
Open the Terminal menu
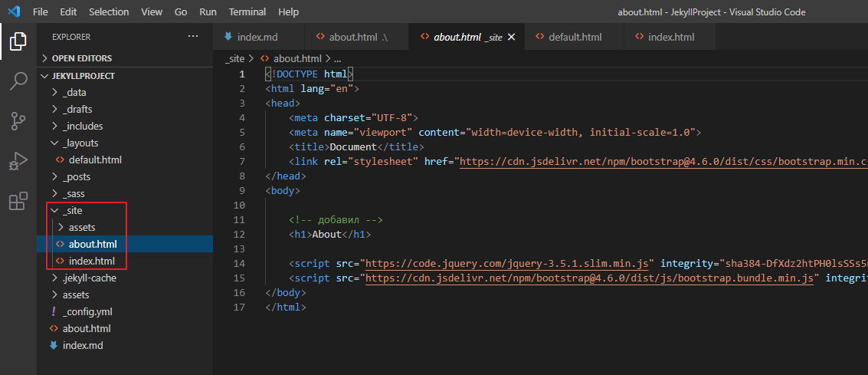pyautogui.click(x=247, y=12)
